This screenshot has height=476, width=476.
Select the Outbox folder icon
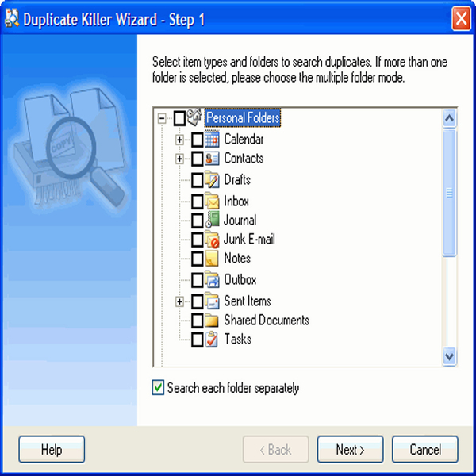coord(212,279)
